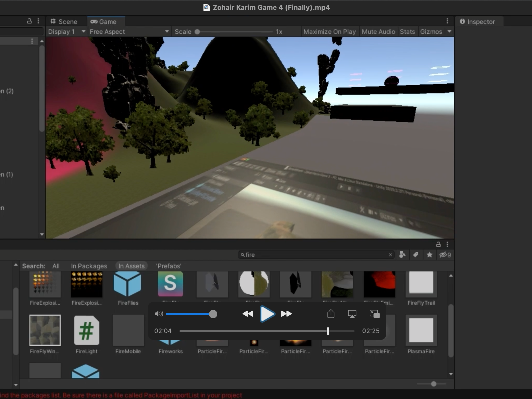Open Search by Label tag icon

[416, 255]
